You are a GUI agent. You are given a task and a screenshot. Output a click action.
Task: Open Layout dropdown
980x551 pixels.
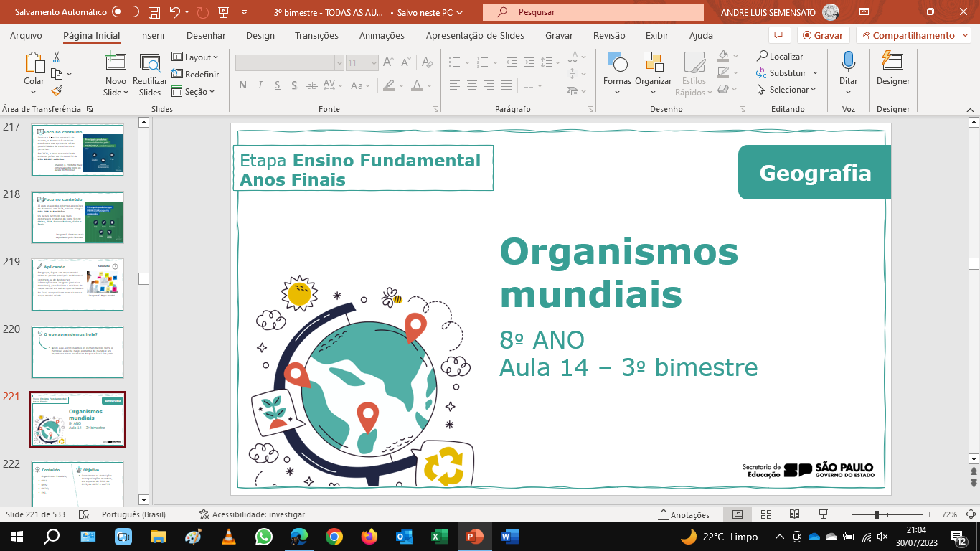[x=195, y=57]
